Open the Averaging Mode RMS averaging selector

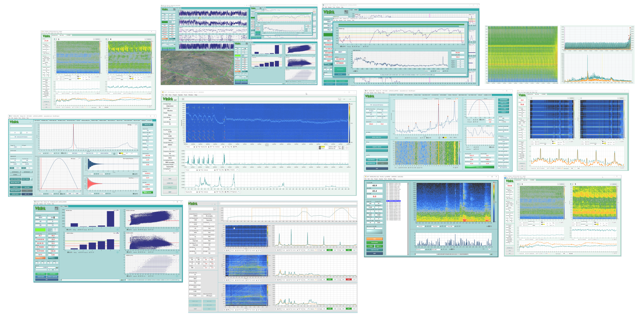(x=170, y=162)
